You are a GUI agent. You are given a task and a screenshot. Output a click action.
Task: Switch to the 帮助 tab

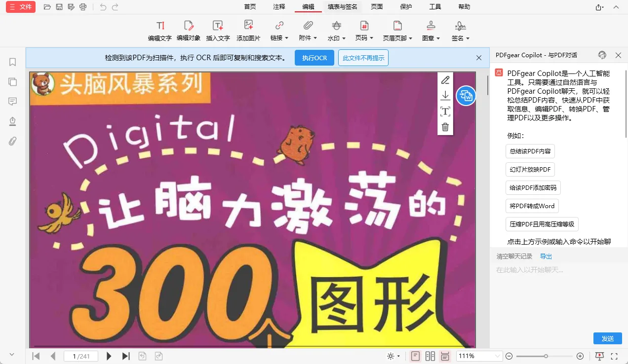click(464, 7)
